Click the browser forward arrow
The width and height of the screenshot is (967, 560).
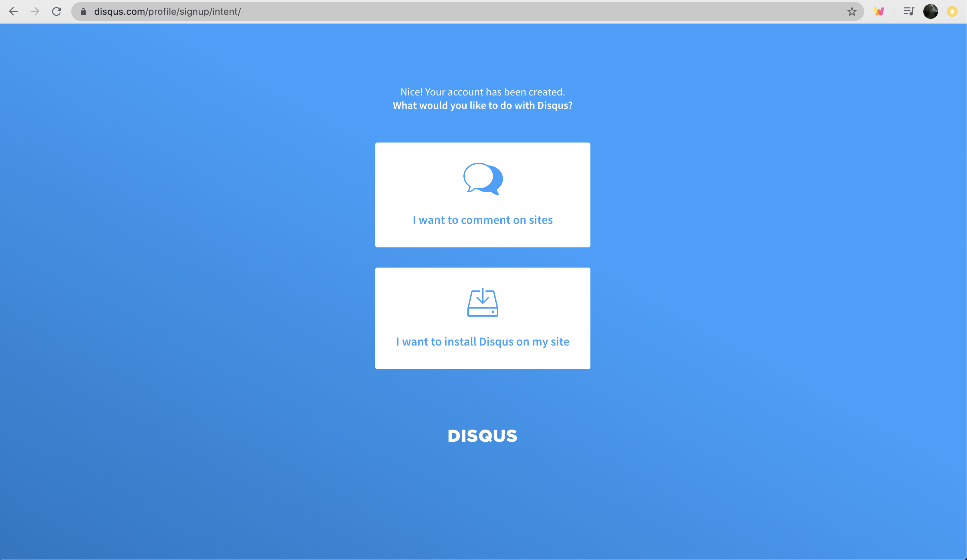coord(35,11)
